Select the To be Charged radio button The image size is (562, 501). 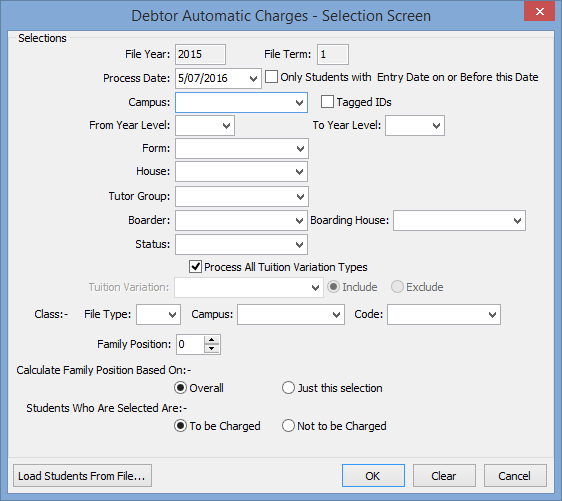pyautogui.click(x=180, y=426)
